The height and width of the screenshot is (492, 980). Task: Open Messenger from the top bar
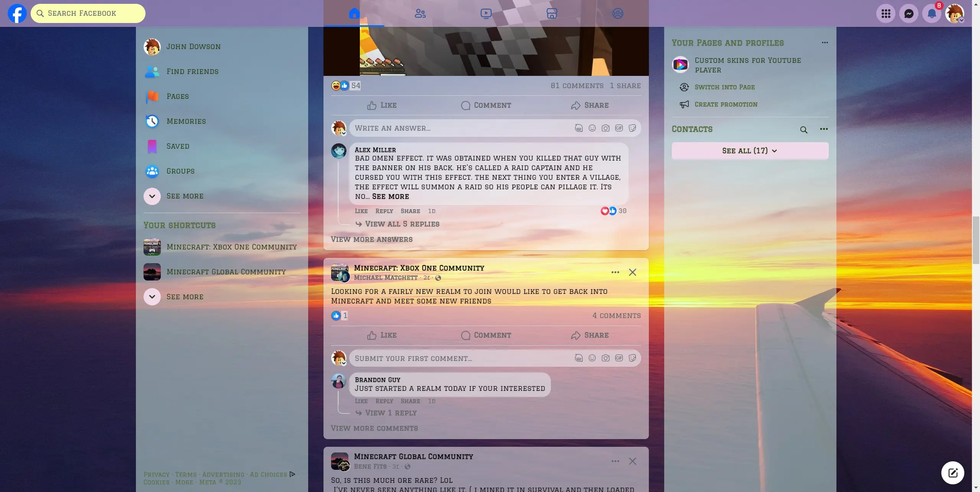pyautogui.click(x=909, y=14)
